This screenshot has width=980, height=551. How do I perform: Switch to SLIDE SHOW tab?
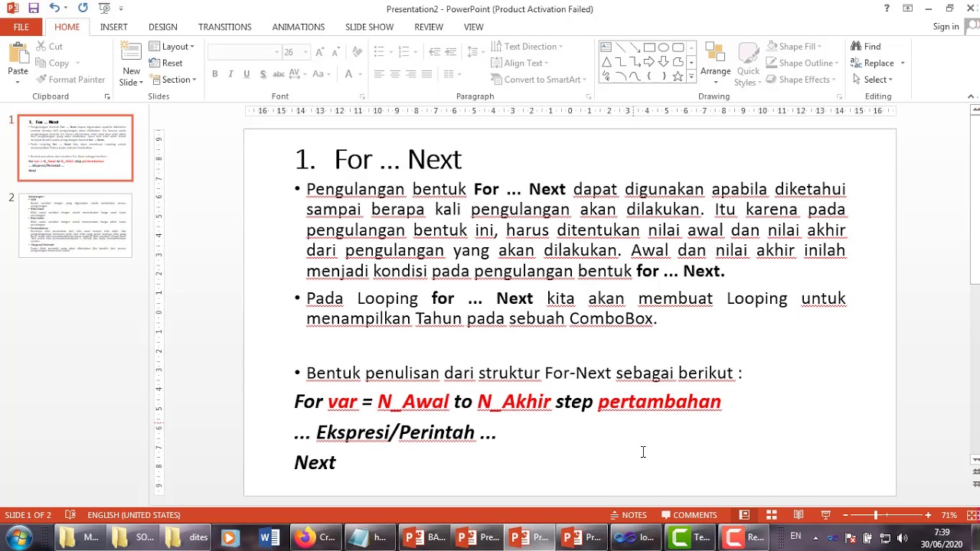click(x=369, y=27)
